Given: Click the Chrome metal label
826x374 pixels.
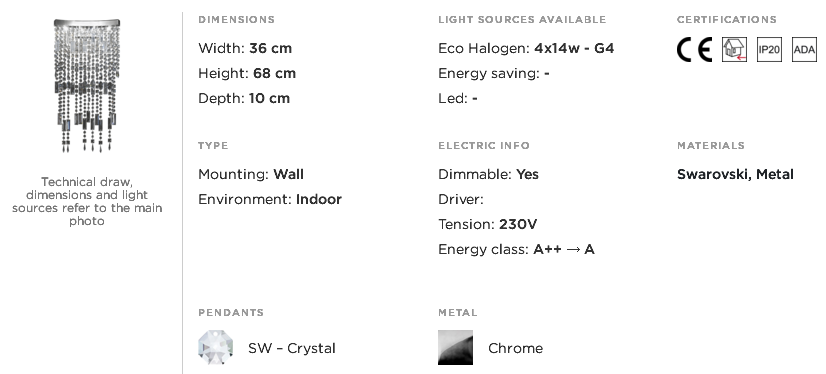Looking at the screenshot, I should 515,348.
